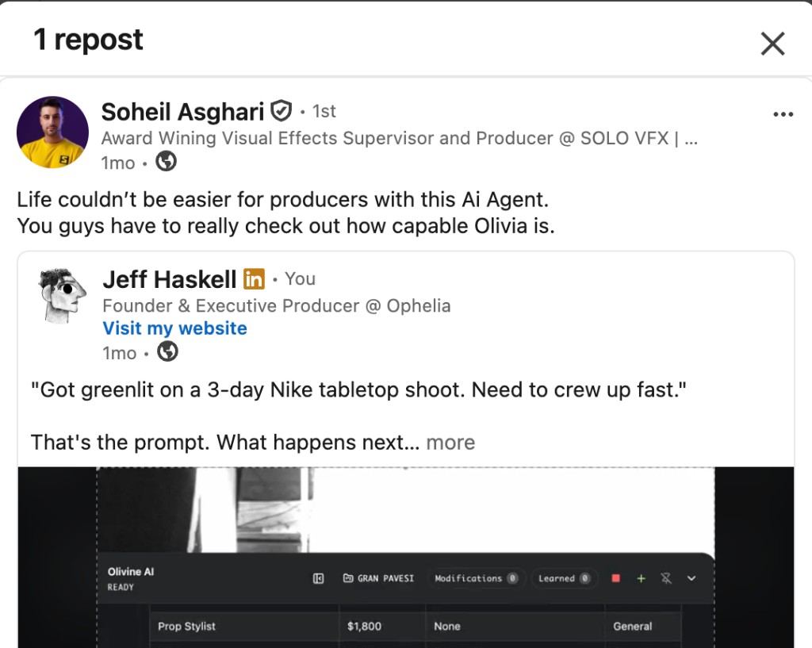Click the 1st connection degree label
Image resolution: width=812 pixels, height=648 pixels.
click(x=324, y=111)
